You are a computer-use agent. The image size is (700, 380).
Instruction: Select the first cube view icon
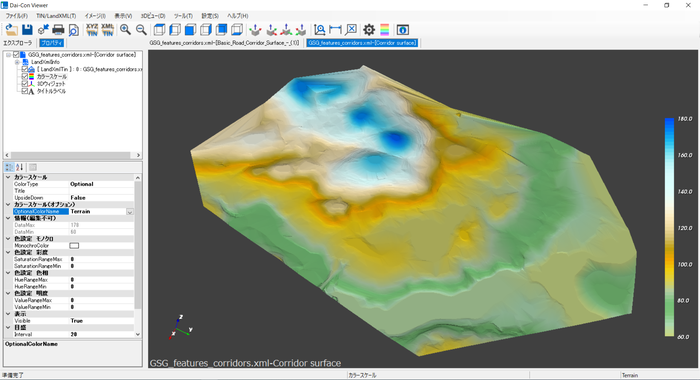(x=159, y=30)
